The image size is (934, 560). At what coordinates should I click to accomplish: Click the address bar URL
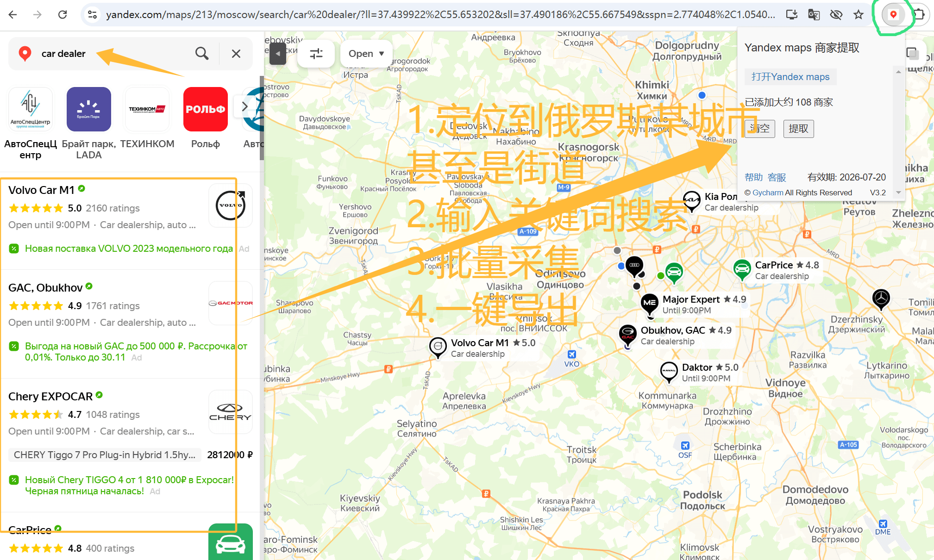[440, 14]
